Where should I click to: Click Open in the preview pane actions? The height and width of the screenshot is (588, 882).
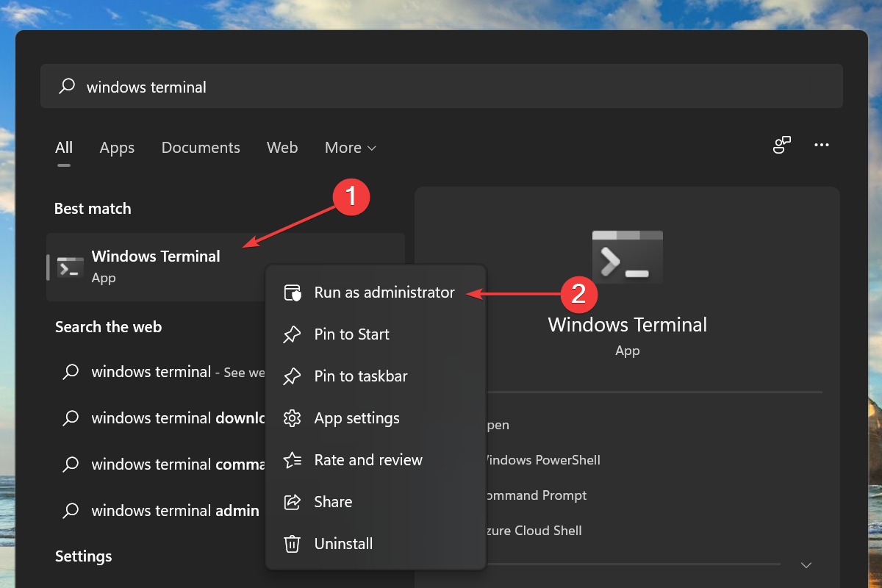499,425
